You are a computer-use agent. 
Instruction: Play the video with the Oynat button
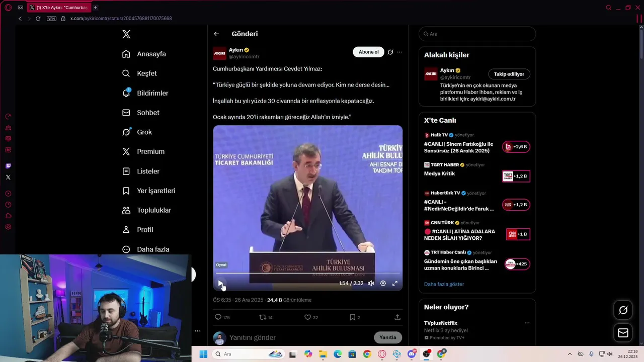tap(220, 284)
